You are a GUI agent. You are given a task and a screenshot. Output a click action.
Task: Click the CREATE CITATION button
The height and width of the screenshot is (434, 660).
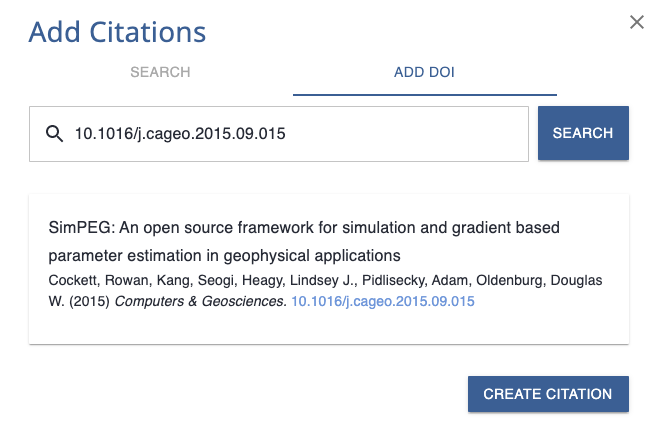point(548,394)
